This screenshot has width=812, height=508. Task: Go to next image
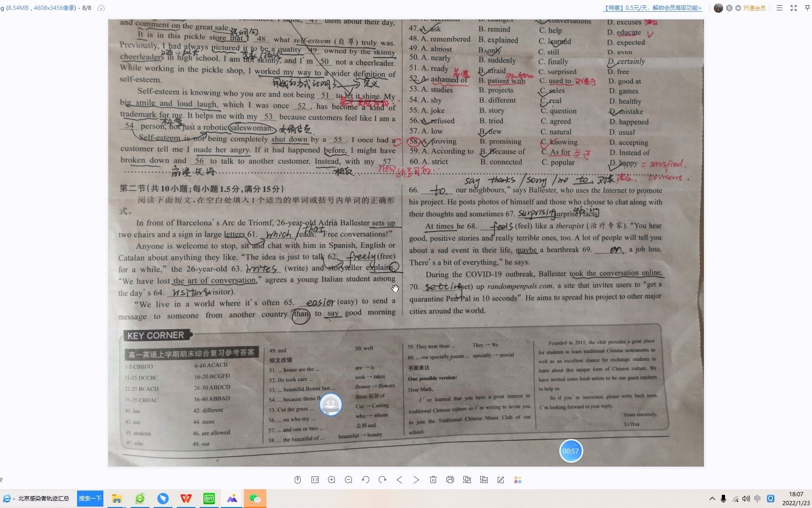416,480
